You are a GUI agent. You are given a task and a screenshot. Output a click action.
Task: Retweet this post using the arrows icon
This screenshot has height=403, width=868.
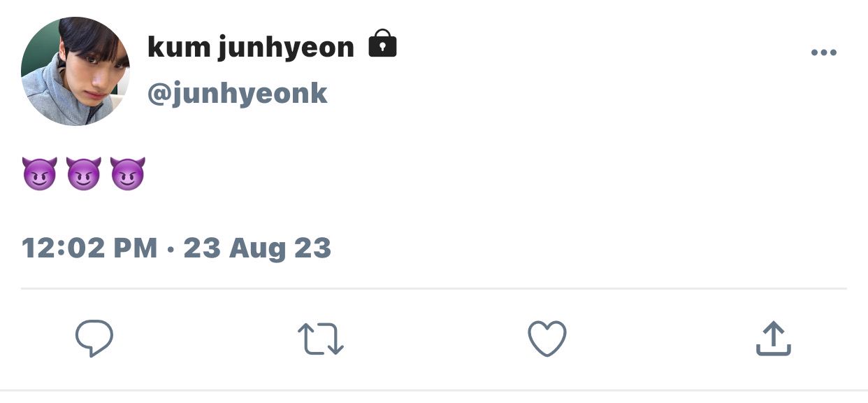coord(320,339)
